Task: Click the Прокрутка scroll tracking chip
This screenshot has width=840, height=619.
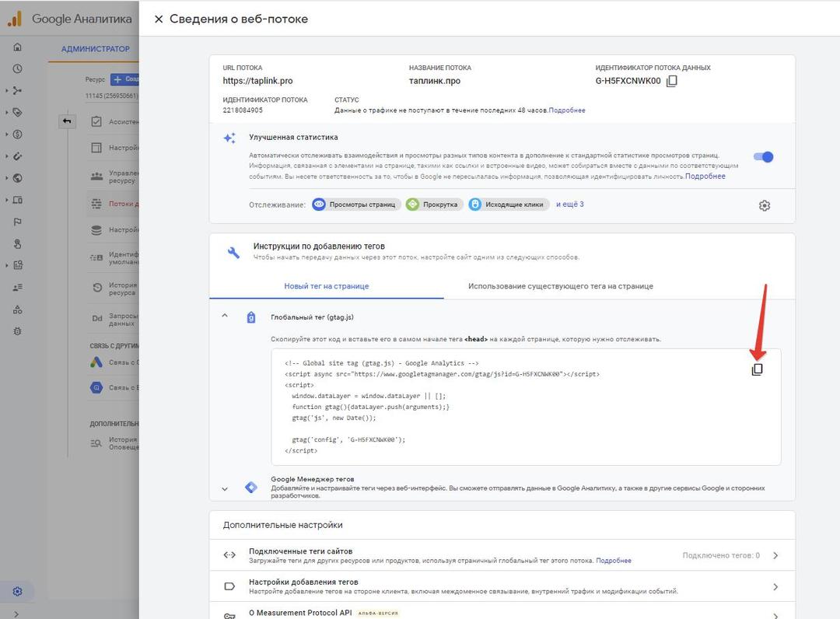Action: [434, 205]
